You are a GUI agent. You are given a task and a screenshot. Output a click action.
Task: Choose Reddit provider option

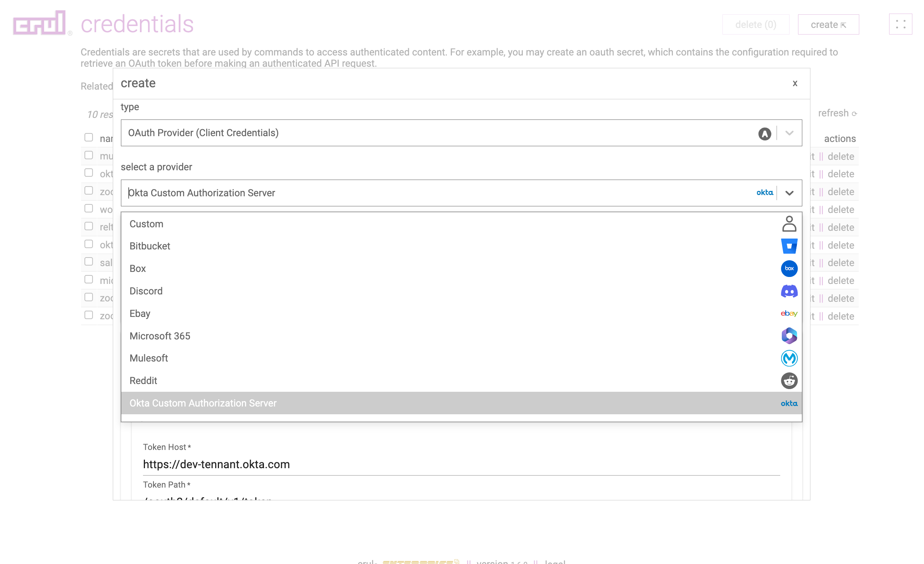(461, 381)
